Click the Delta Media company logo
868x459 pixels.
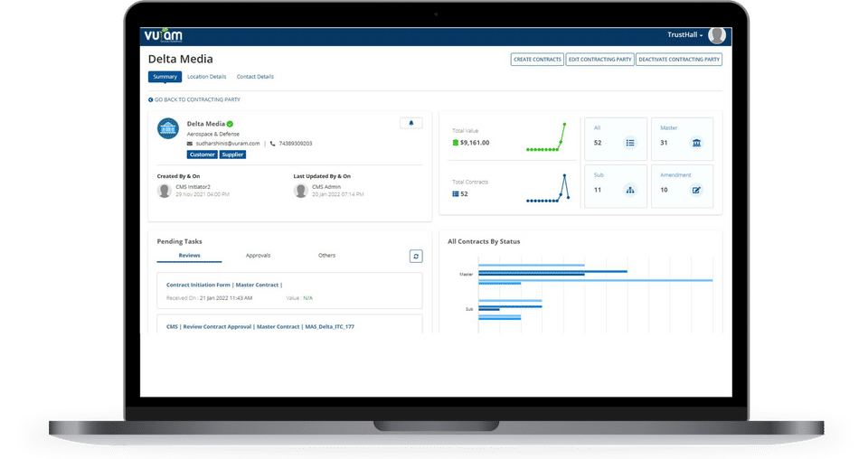pyautogui.click(x=168, y=128)
